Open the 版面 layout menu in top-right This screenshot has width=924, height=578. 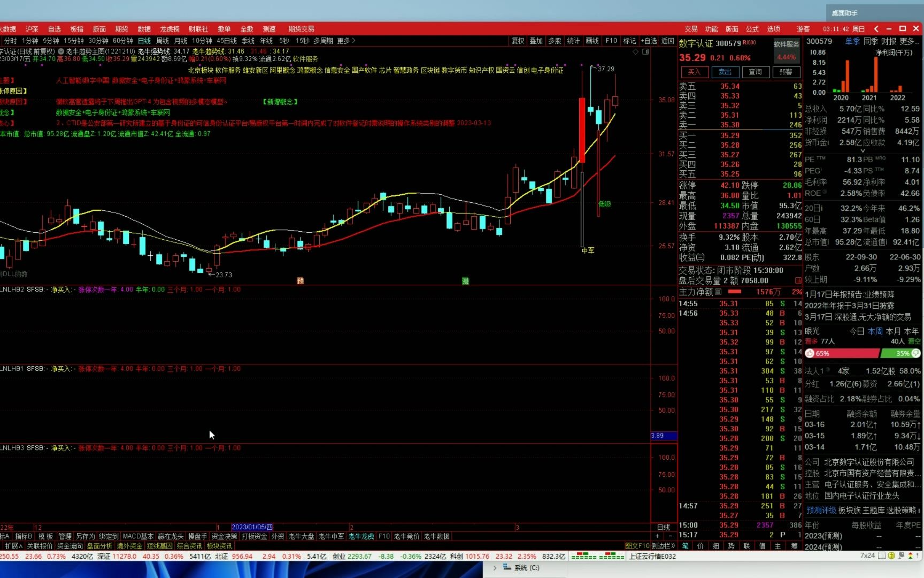point(732,29)
